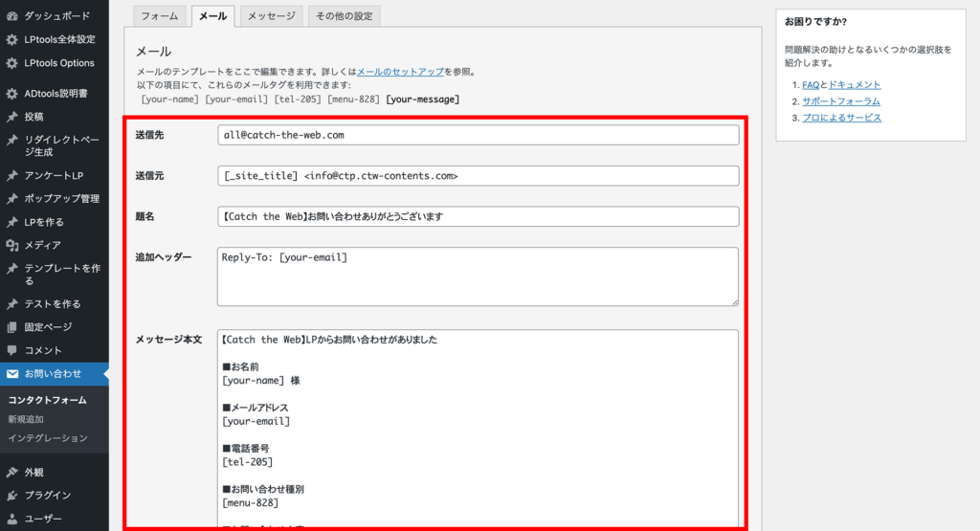Click the pin icon next to 投稿
Image resolution: width=980 pixels, height=531 pixels.
(11, 117)
